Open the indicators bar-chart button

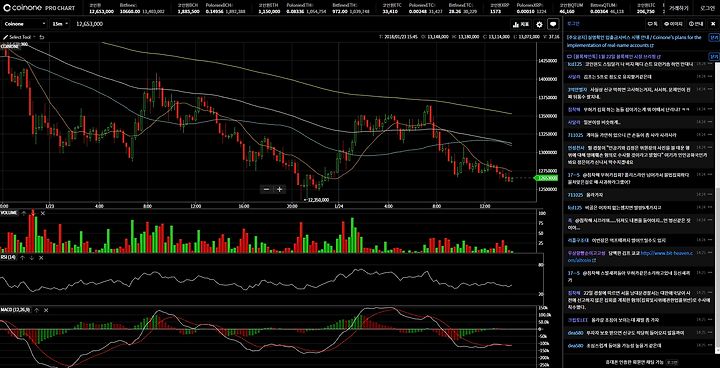(522, 24)
